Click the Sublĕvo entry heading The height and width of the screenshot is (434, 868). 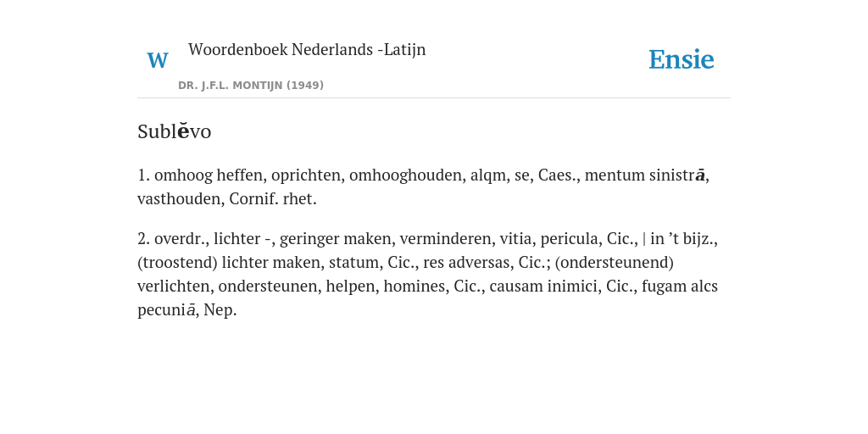coord(175,131)
